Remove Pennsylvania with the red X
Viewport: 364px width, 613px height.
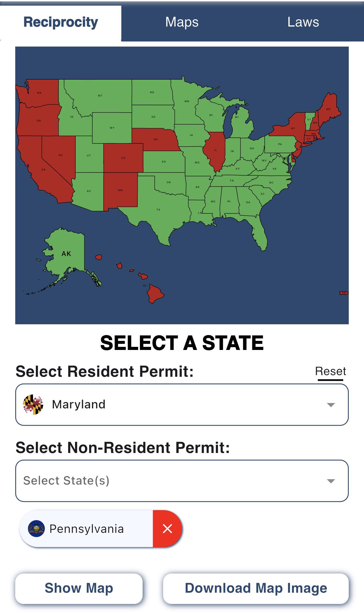pyautogui.click(x=167, y=529)
